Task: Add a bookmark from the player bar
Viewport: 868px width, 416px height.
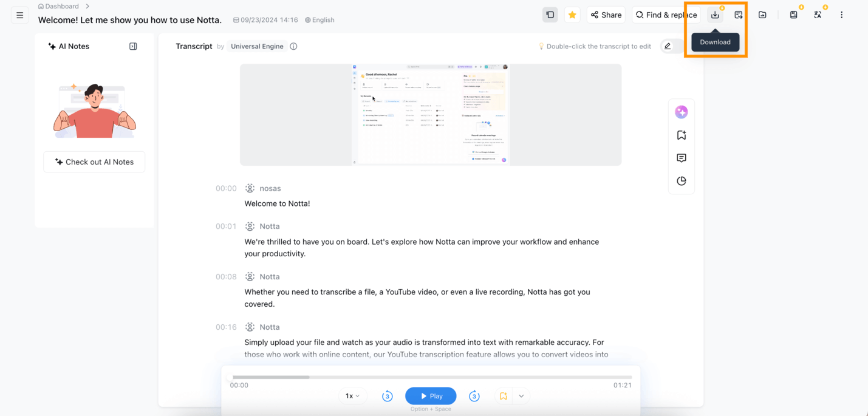Action: point(504,397)
